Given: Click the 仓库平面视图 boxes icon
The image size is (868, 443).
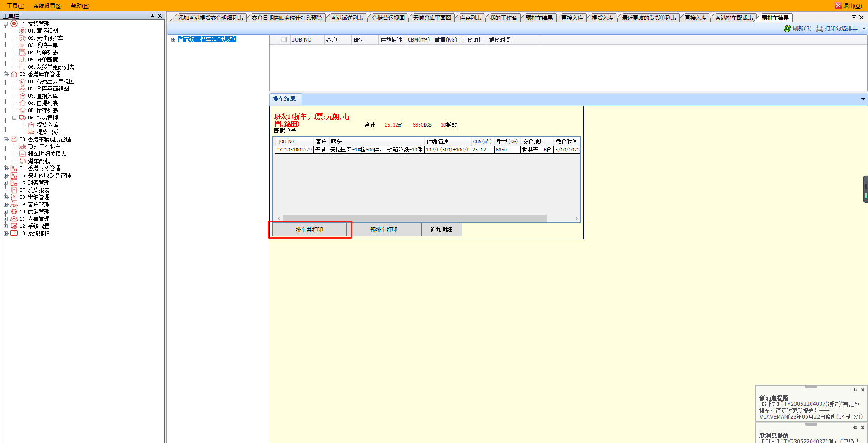Looking at the screenshot, I should 23,89.
